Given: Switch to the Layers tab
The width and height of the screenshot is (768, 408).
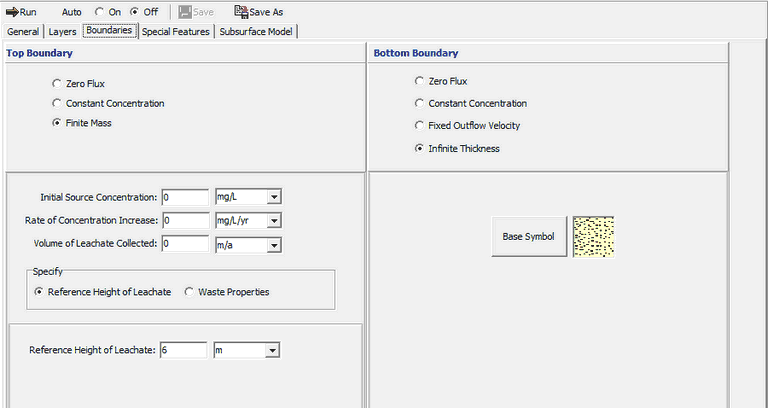Looking at the screenshot, I should coord(62,31).
